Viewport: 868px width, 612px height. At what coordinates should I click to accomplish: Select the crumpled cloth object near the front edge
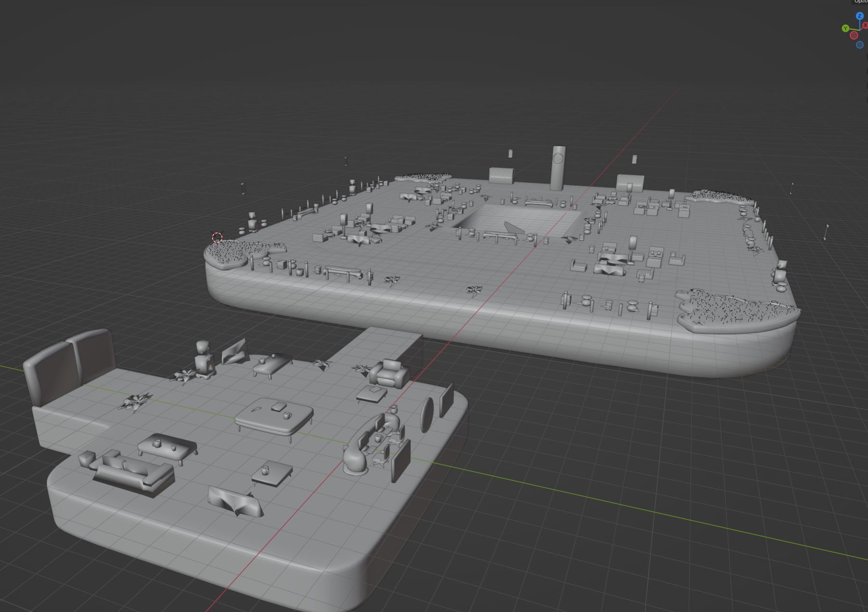(235, 501)
